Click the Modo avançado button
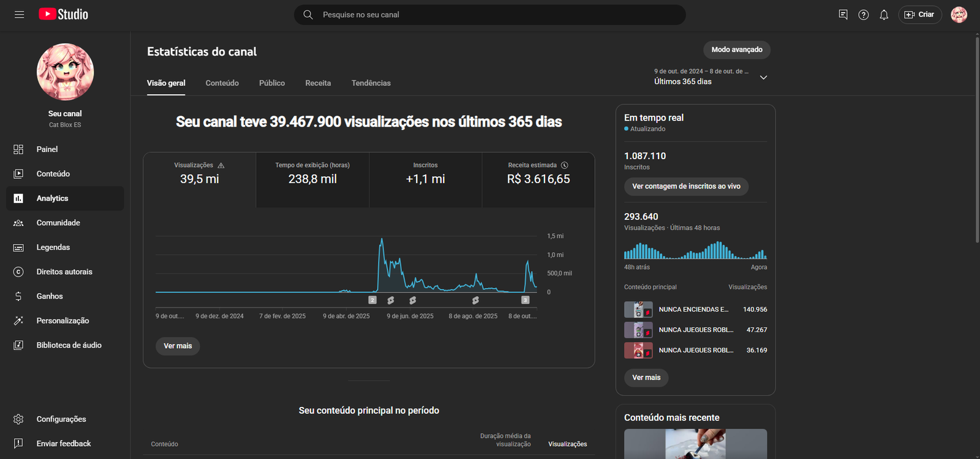The image size is (980, 459). [737, 50]
